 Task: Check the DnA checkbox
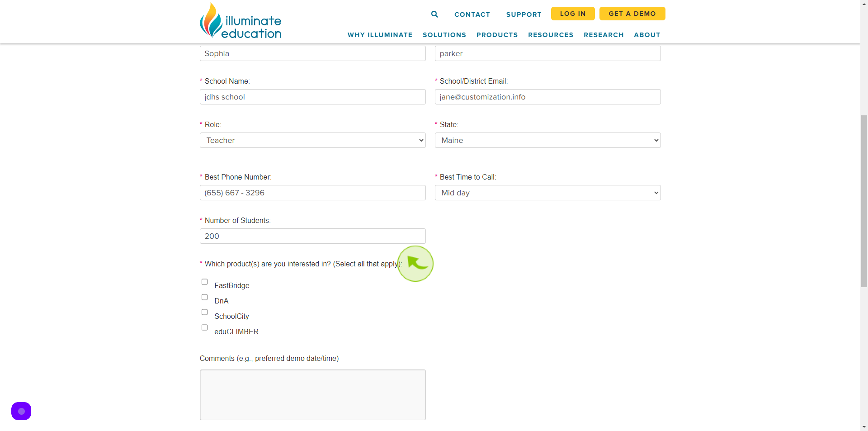(x=204, y=297)
